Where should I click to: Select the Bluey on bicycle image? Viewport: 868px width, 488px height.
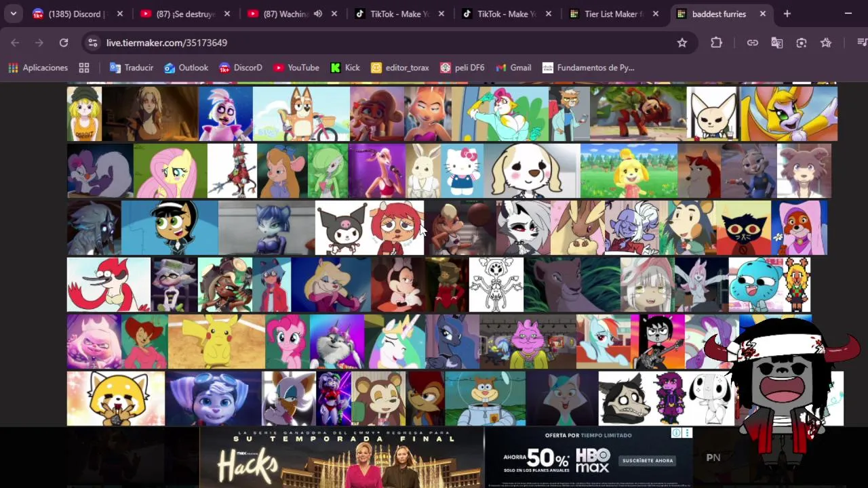pos(301,114)
